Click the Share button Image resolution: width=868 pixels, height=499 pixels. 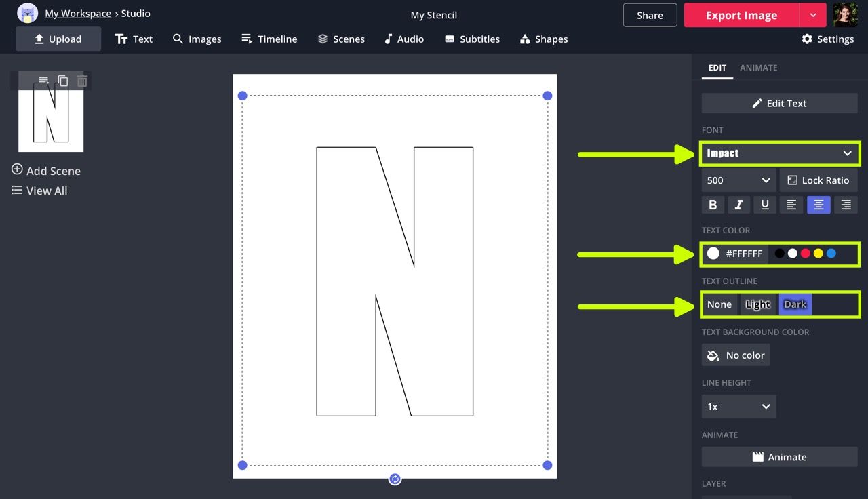click(650, 16)
